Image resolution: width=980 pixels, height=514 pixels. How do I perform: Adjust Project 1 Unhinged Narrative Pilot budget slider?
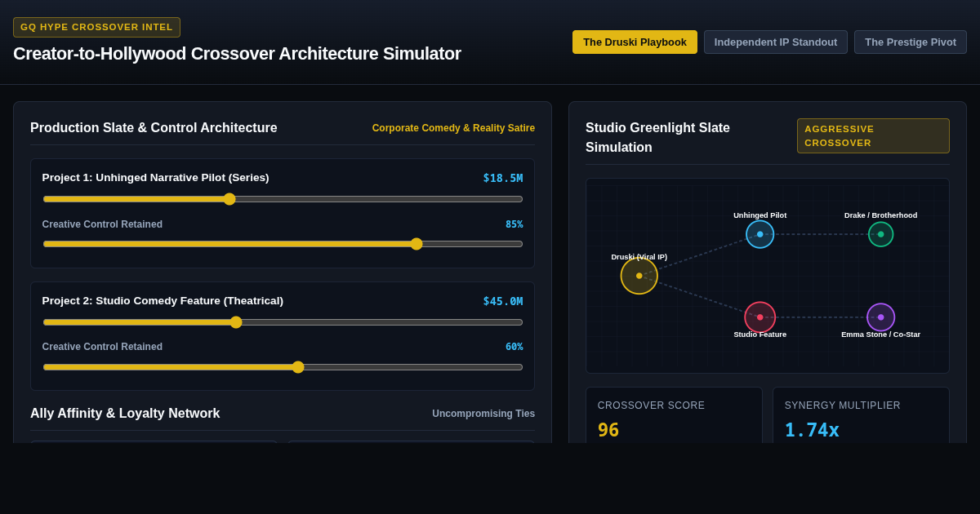(x=283, y=199)
